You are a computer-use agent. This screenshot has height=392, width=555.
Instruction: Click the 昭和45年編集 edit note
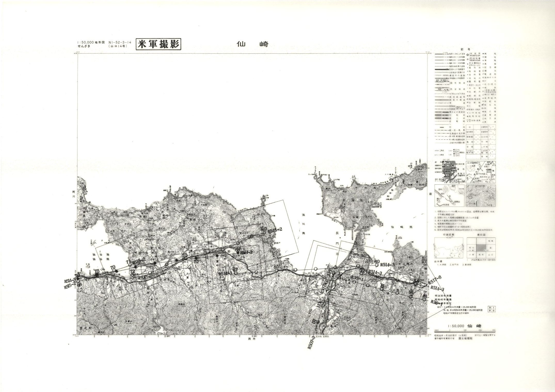click(443, 300)
